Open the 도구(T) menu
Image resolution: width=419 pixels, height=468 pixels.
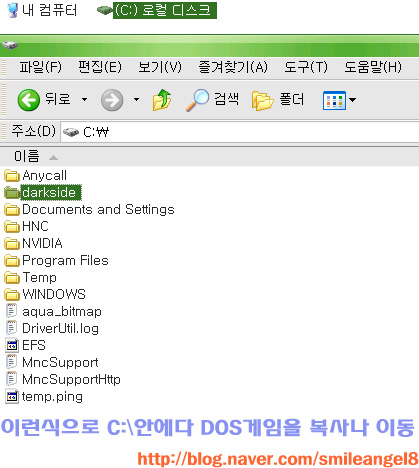pyautogui.click(x=306, y=67)
